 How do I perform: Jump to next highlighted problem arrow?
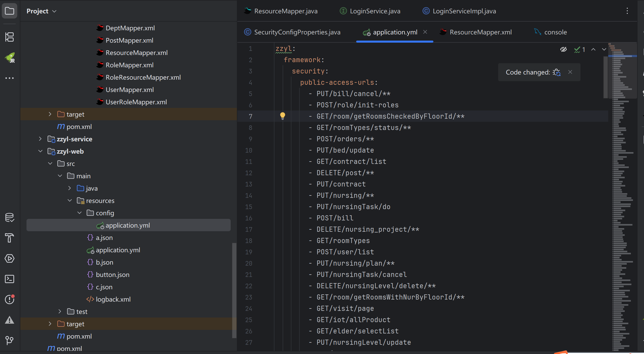coord(604,49)
